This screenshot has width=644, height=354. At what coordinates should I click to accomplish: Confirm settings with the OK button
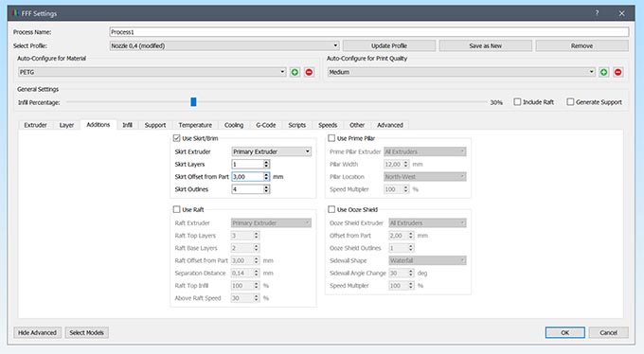565,332
